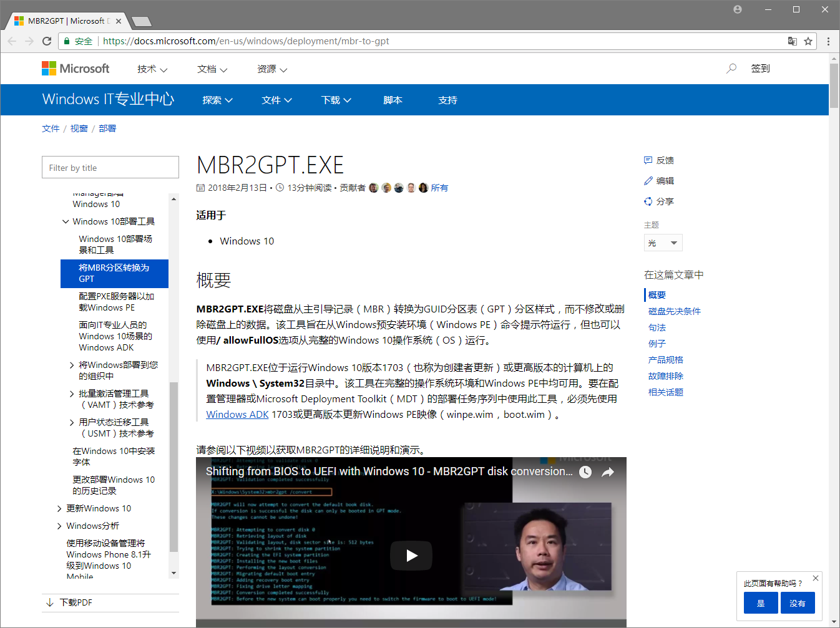Click the download PDF arrow icon

coord(50,602)
